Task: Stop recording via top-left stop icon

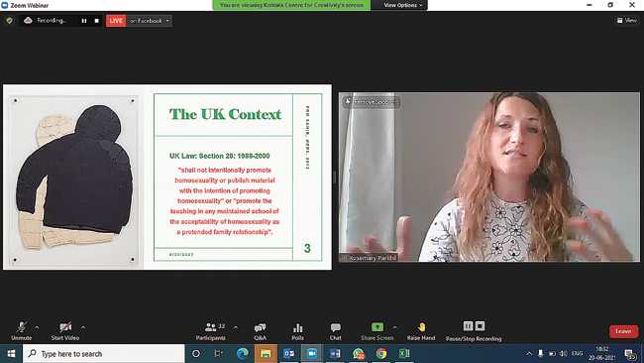Action: [96, 21]
